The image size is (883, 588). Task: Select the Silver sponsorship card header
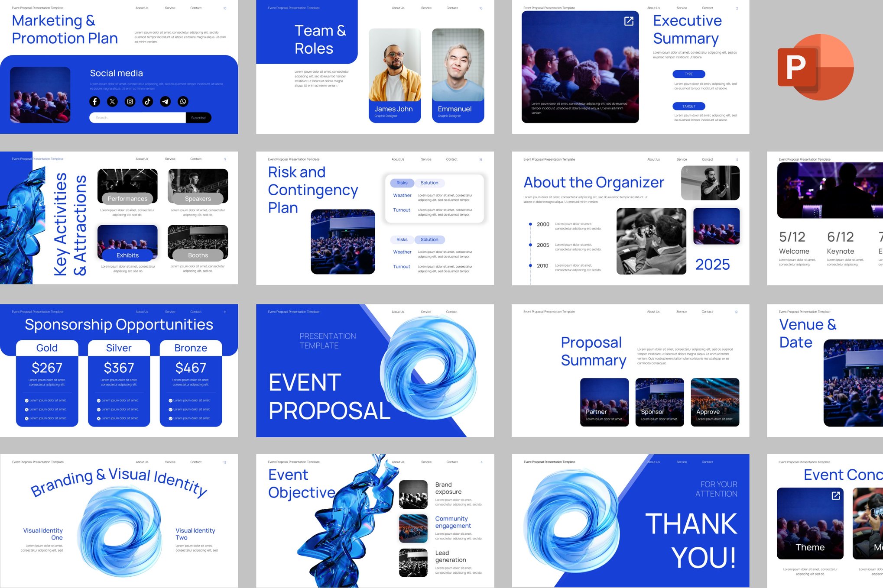(x=119, y=348)
